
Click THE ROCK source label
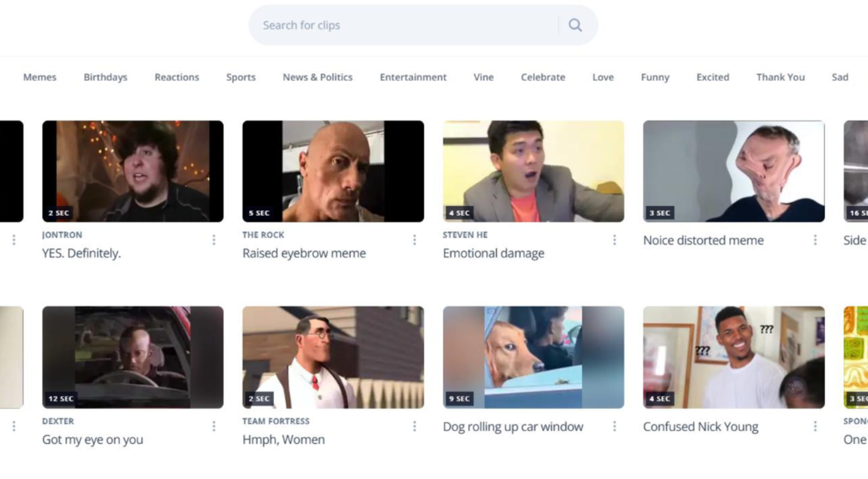pyautogui.click(x=264, y=235)
